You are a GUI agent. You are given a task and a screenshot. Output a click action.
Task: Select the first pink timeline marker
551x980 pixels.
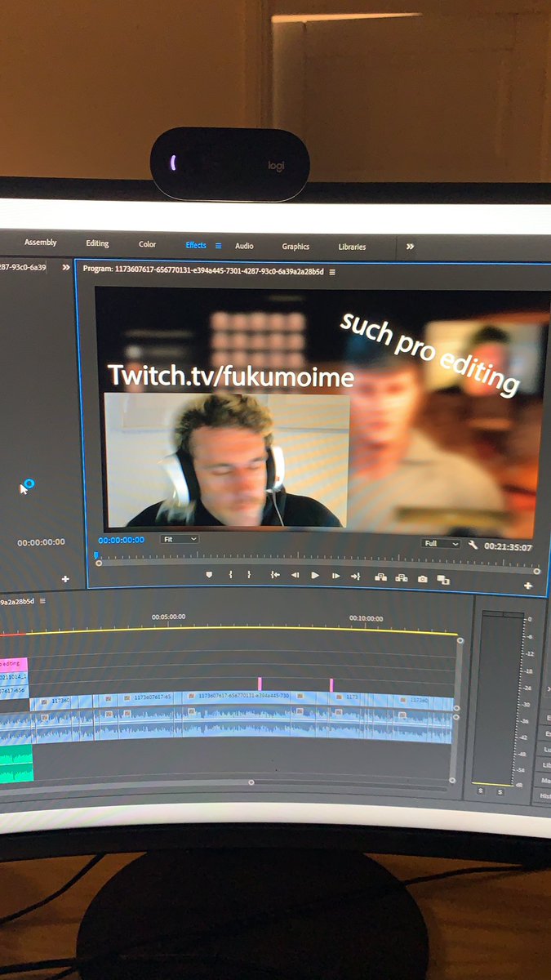(260, 684)
